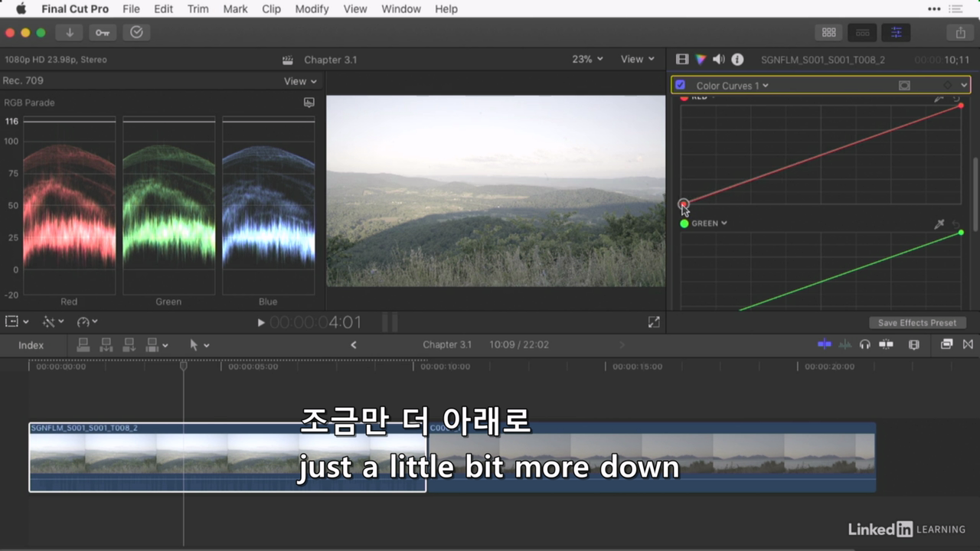Open the Transitions browser icon
This screenshot has width=980, height=551.
[968, 344]
